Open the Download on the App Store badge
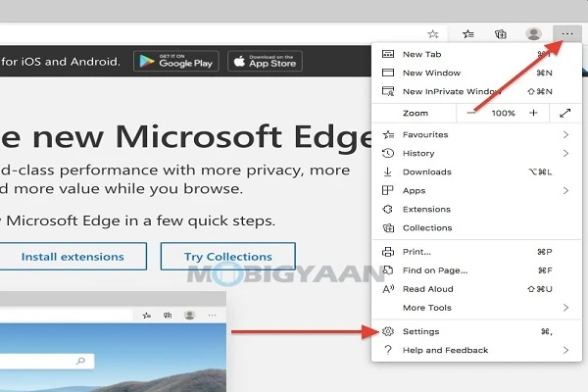 pos(264,62)
